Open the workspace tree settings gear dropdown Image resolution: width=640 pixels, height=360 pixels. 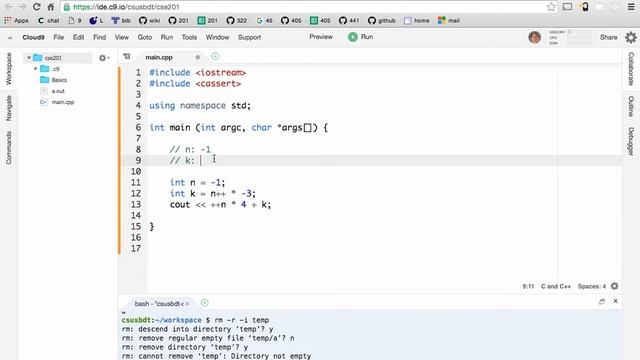(104, 58)
